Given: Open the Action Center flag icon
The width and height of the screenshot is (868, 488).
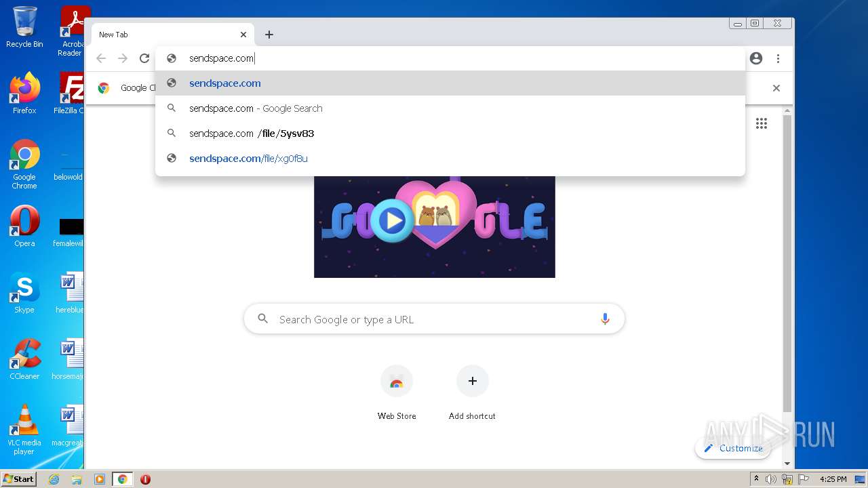Looking at the screenshot, I should click(804, 479).
